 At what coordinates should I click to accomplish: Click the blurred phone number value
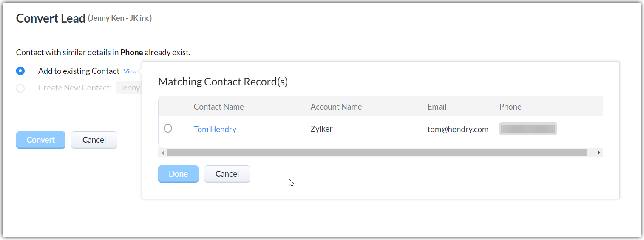528,129
